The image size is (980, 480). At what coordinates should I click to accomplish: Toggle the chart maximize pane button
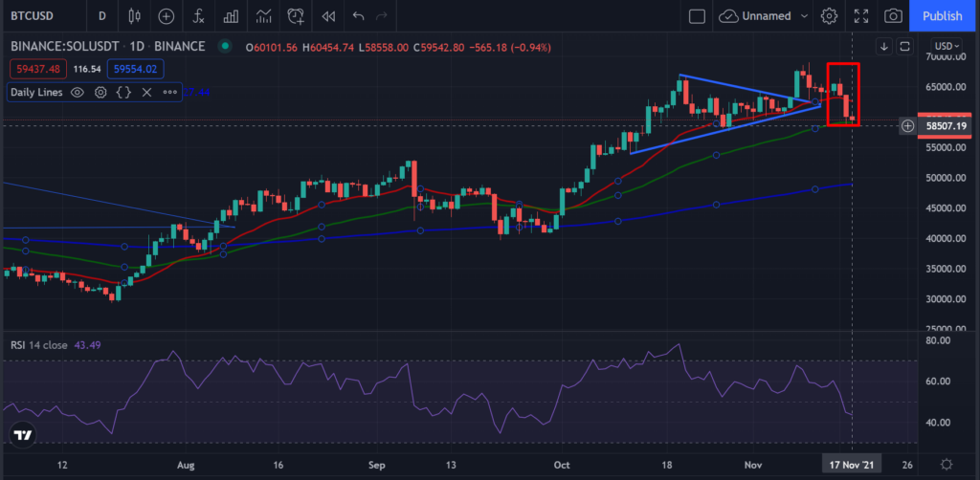tap(904, 46)
